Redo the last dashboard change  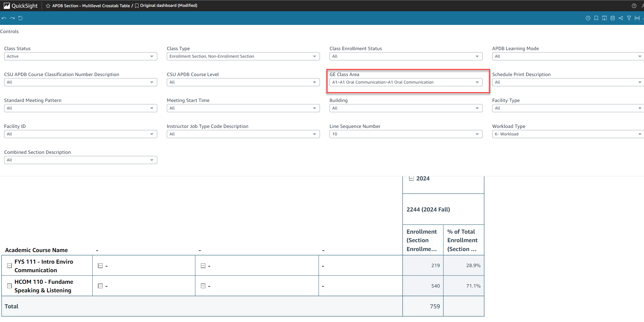[12, 18]
